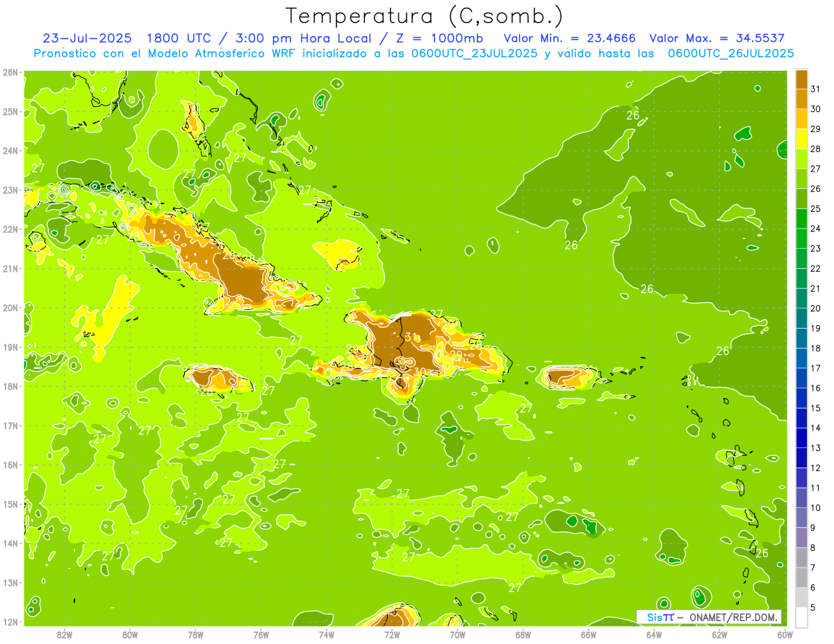The height and width of the screenshot is (644, 834).
Task: Click the '17N' latitude axis label
Action: [x=10, y=425]
